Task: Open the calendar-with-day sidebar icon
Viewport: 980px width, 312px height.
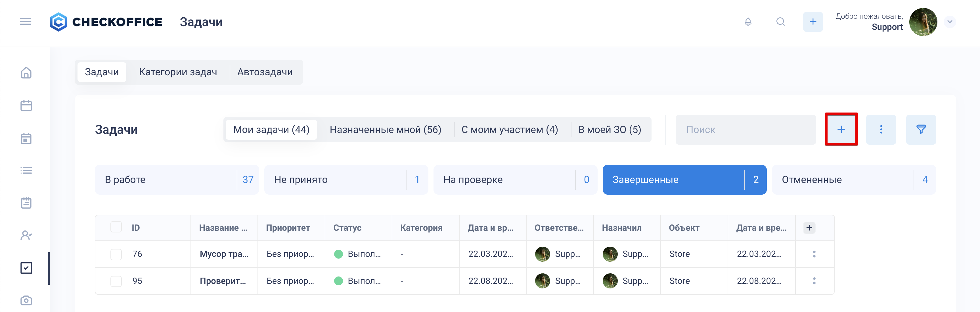Action: [26, 139]
